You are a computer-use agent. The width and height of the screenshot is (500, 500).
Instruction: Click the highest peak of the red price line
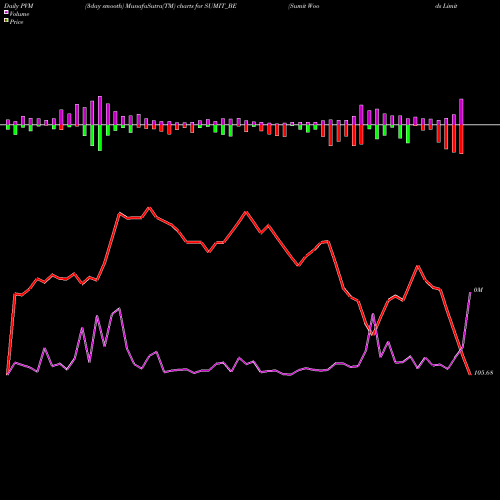pos(149,208)
